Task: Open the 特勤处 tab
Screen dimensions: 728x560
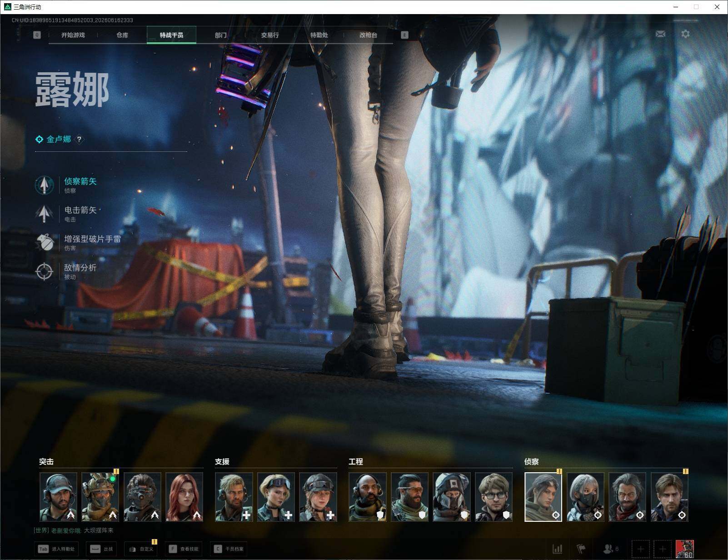Action: click(x=319, y=35)
